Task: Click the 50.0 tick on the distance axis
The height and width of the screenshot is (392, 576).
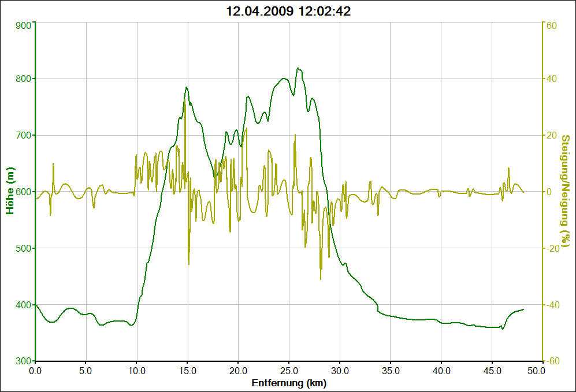Action: [x=542, y=370]
